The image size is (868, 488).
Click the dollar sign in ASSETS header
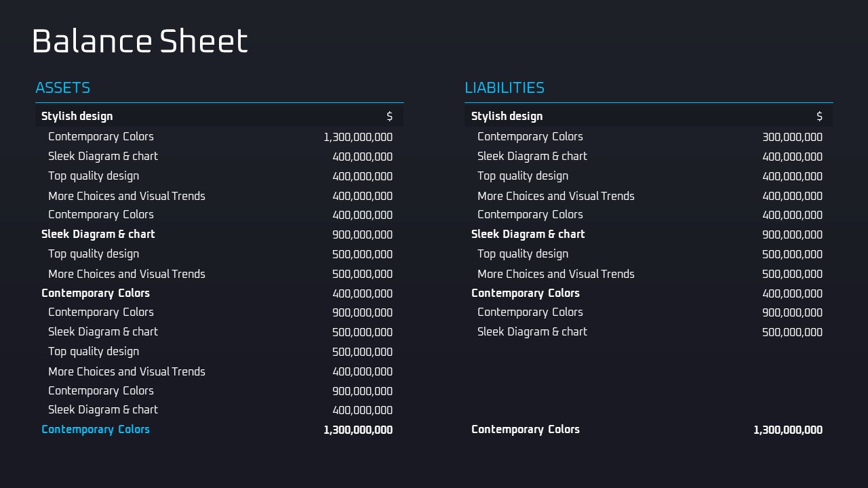click(x=389, y=117)
